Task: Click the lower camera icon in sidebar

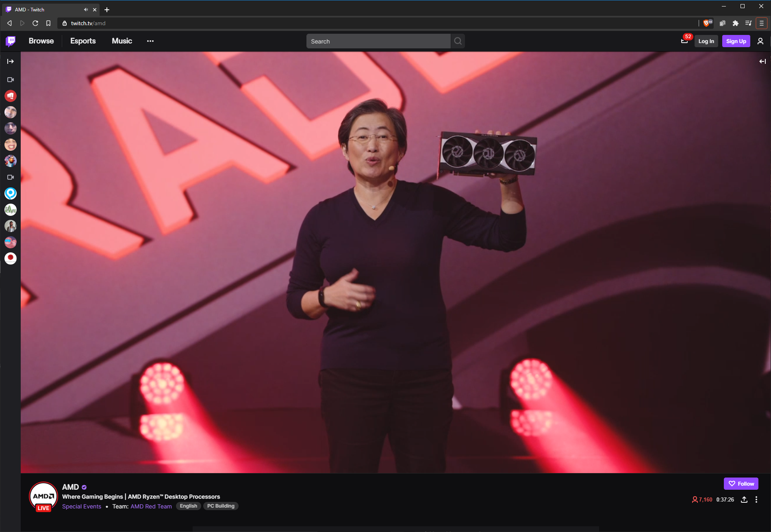Action: click(x=11, y=177)
